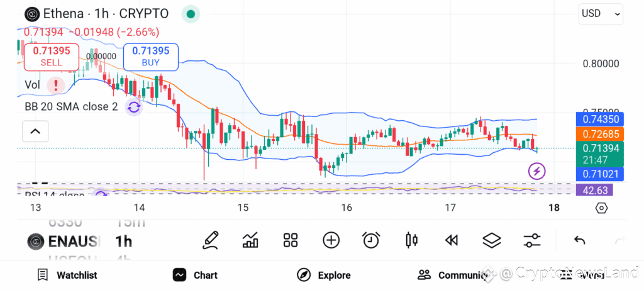This screenshot has height=290, width=644.
Task: Open the layers object tree icon
Action: coord(492,240)
